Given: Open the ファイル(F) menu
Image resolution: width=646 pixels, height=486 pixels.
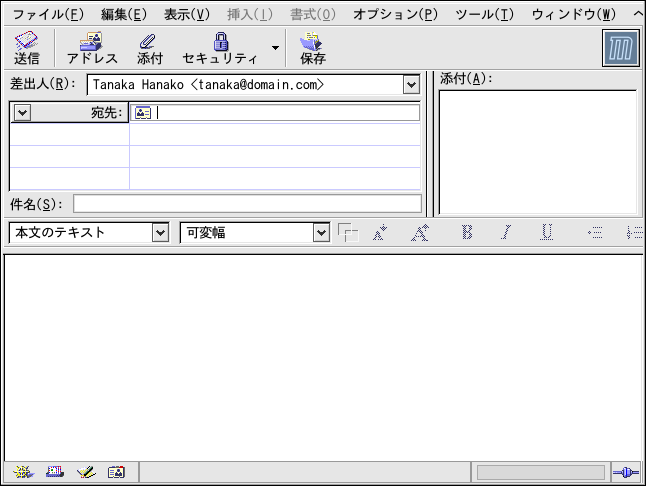Looking at the screenshot, I should (48, 14).
